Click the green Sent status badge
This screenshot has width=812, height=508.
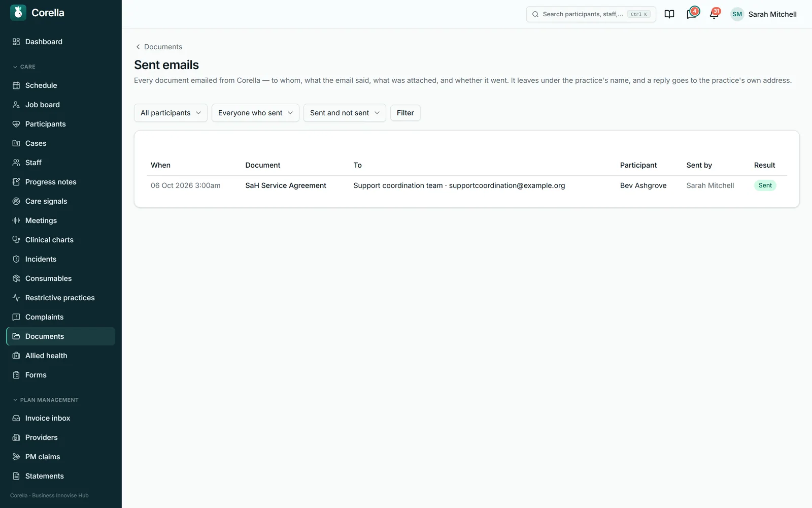(x=765, y=185)
